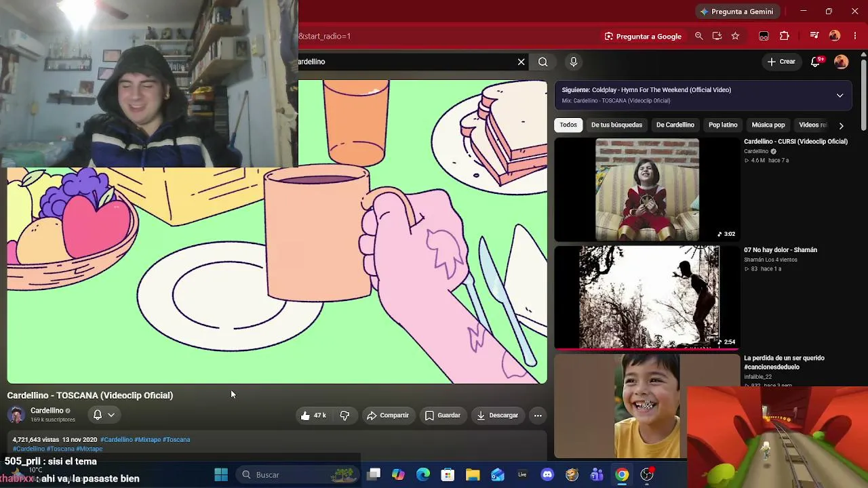
Task: Start voice search with the microphone icon
Action: [574, 62]
